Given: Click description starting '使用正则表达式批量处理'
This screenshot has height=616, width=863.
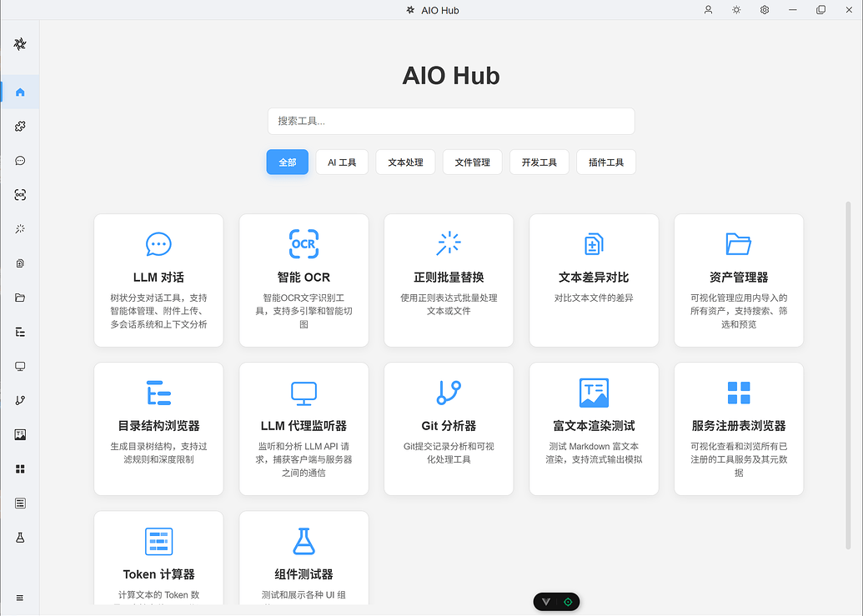Looking at the screenshot, I should [449, 305].
